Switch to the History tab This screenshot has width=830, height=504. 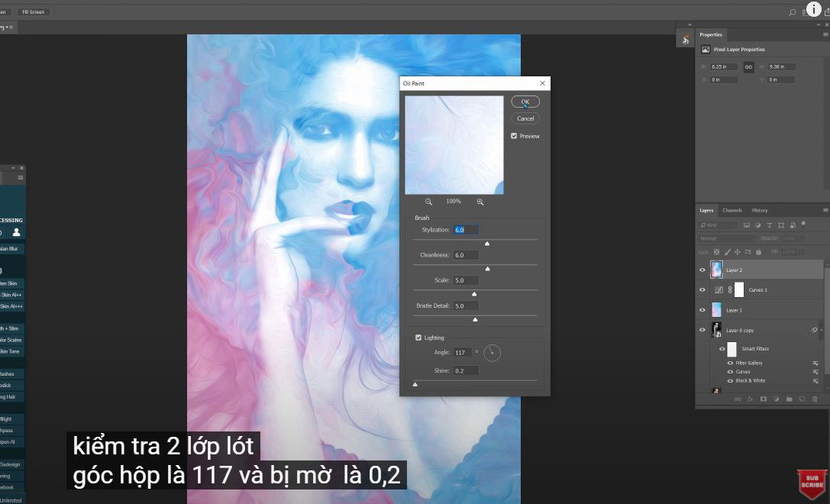760,210
